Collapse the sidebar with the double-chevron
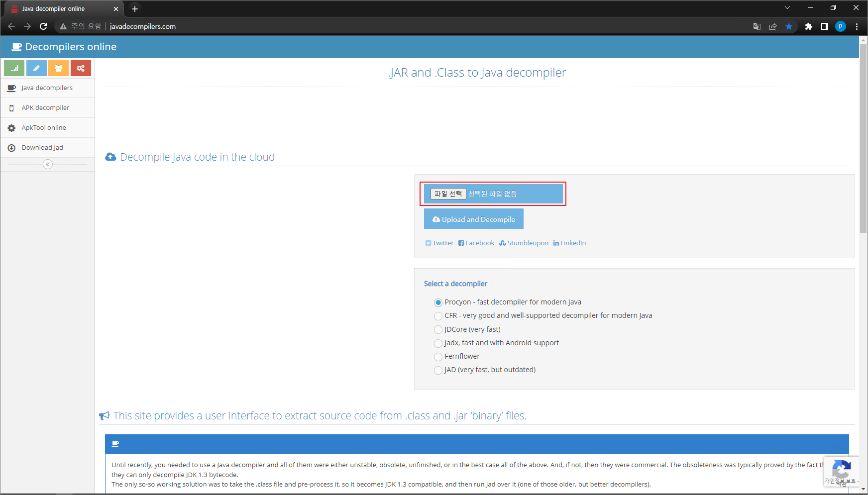 (48, 164)
